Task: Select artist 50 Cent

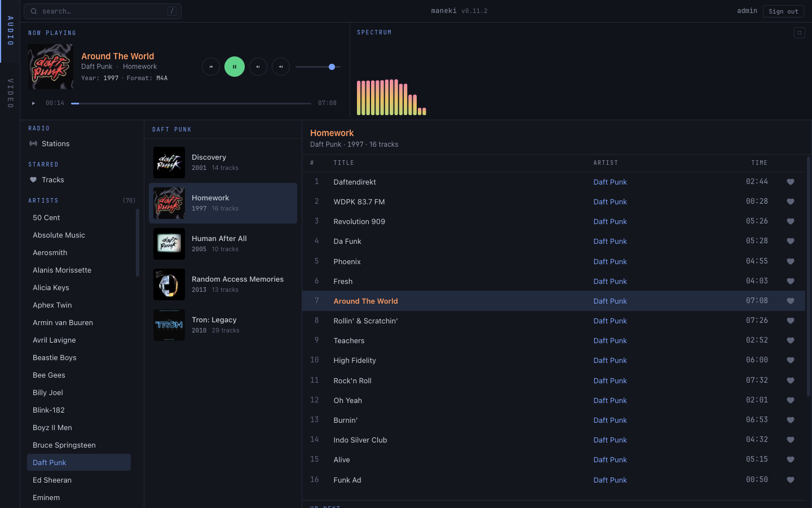Action: pyautogui.click(x=79, y=218)
